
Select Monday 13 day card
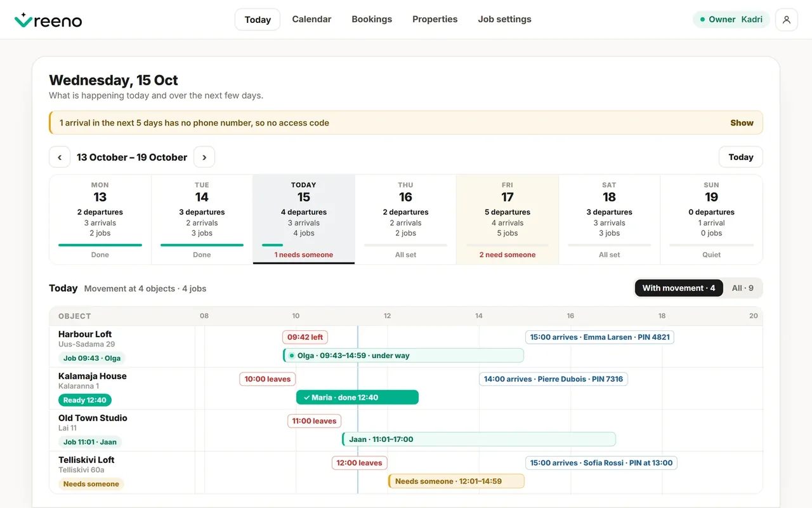point(100,220)
